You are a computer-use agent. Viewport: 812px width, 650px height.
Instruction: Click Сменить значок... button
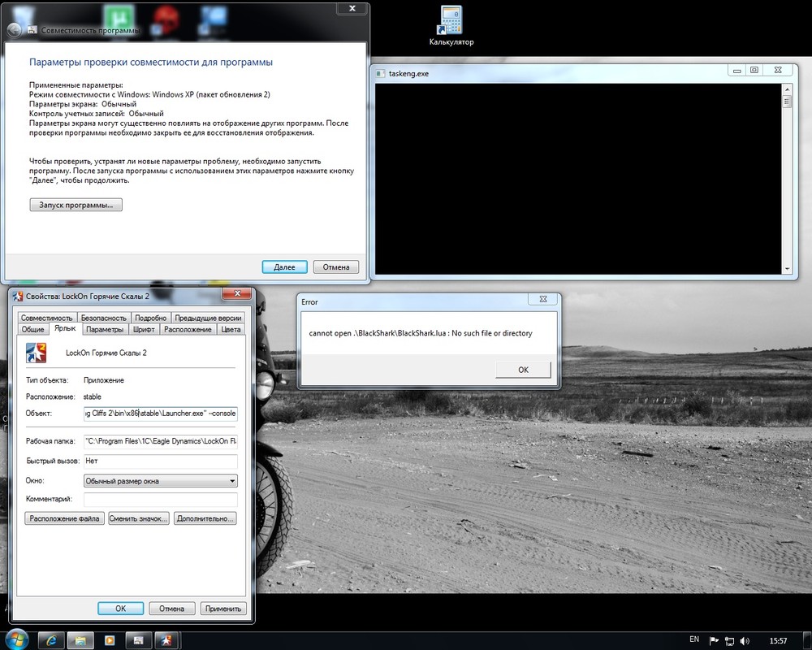click(138, 518)
